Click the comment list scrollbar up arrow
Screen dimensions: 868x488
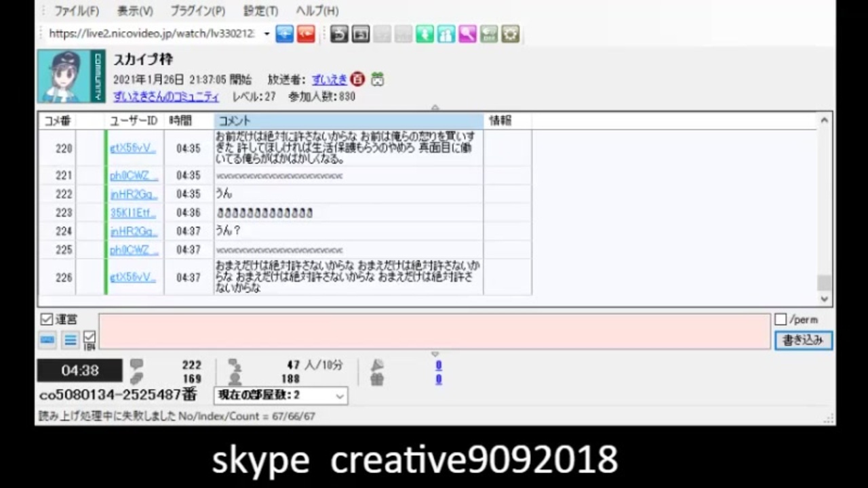[824, 121]
